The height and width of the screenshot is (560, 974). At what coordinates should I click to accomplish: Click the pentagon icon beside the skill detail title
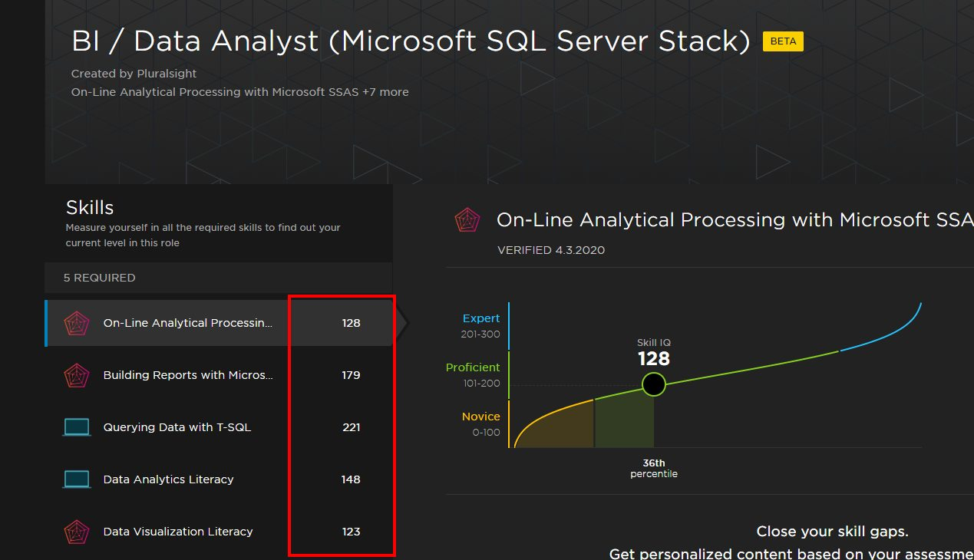(x=467, y=220)
